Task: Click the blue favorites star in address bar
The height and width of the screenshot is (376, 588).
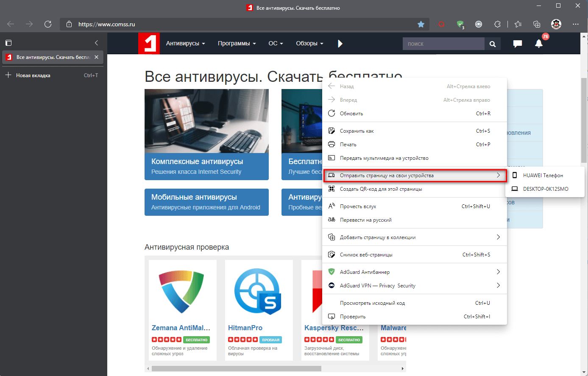Action: [421, 24]
